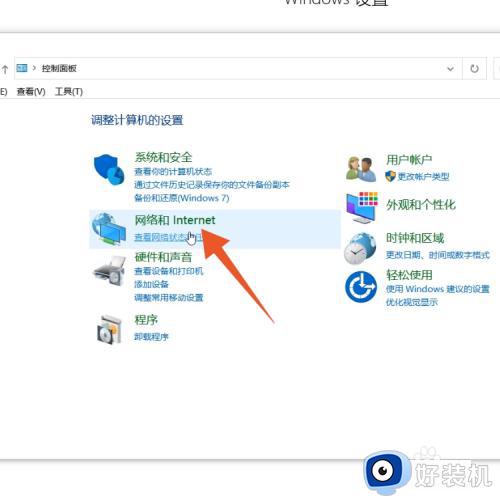Click the refresh icon beside address bar
The width and height of the screenshot is (500, 500).
coord(474,69)
